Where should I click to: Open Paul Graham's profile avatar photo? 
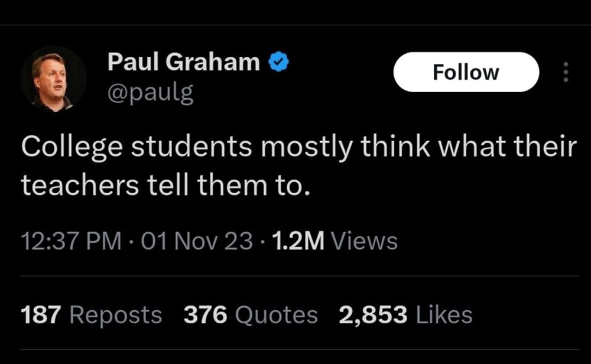point(54,79)
